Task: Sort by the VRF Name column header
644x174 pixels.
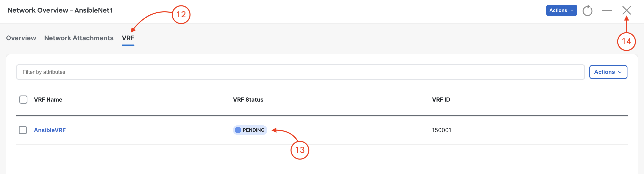Action: coord(48,100)
